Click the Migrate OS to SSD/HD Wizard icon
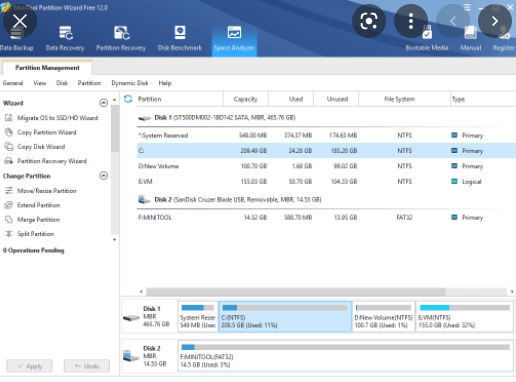This screenshot has height=382, width=516. tap(9, 118)
